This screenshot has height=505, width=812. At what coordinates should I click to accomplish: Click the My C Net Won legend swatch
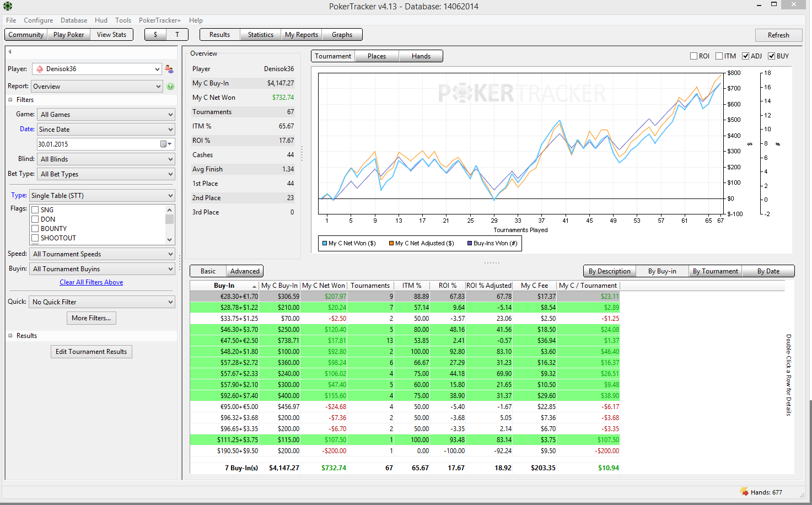pos(325,243)
